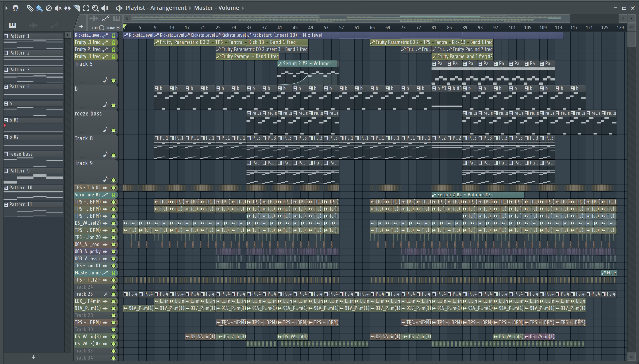Open the playlist options menu arrow
The image size is (639, 364).
pos(6,8)
